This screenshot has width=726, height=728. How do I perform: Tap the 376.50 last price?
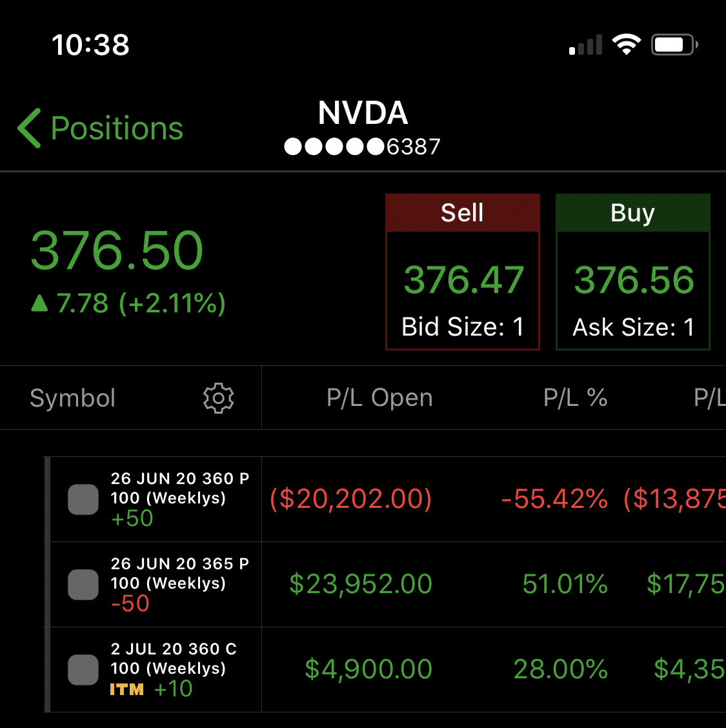pyautogui.click(x=117, y=250)
